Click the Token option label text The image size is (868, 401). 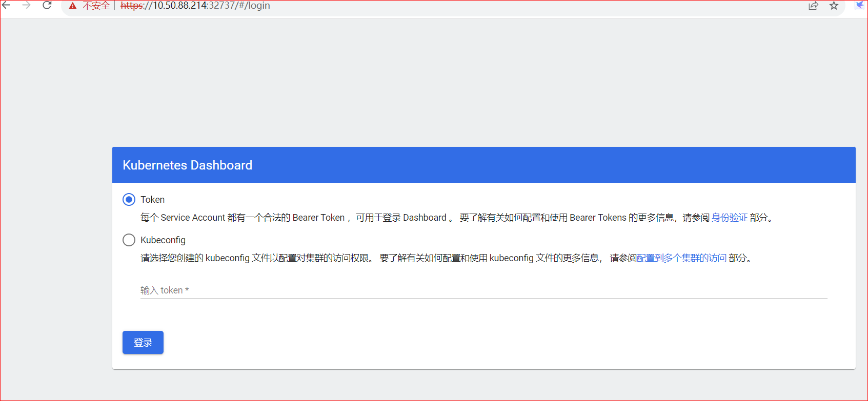point(153,200)
